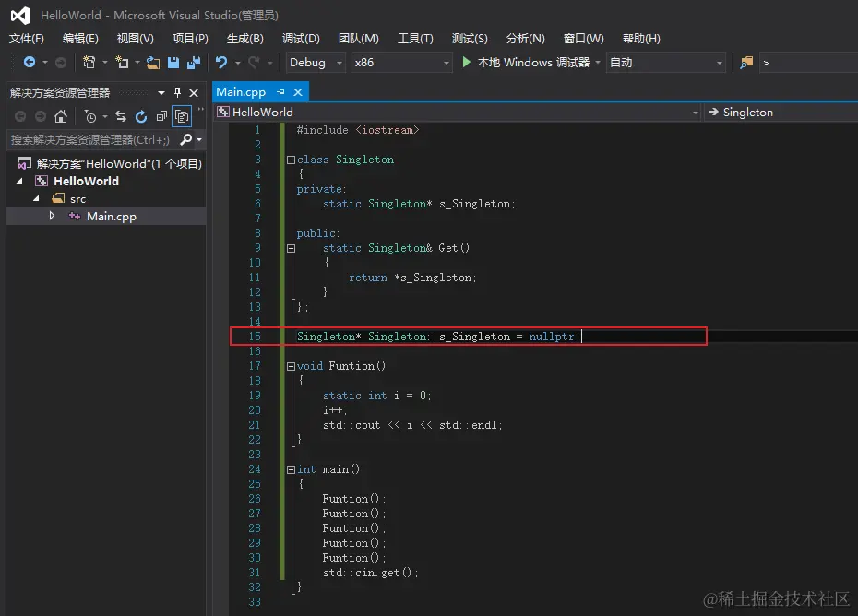Open Solution Explorer search options dropdown
Image resolution: width=858 pixels, height=616 pixels.
coord(199,139)
